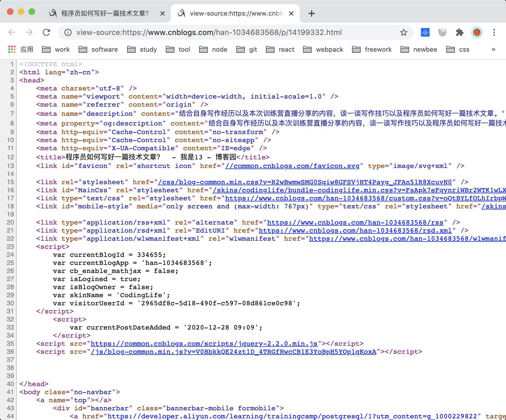The image size is (506, 420).
Task: Open the wlwmanifest href link on line 22
Action: (407, 239)
